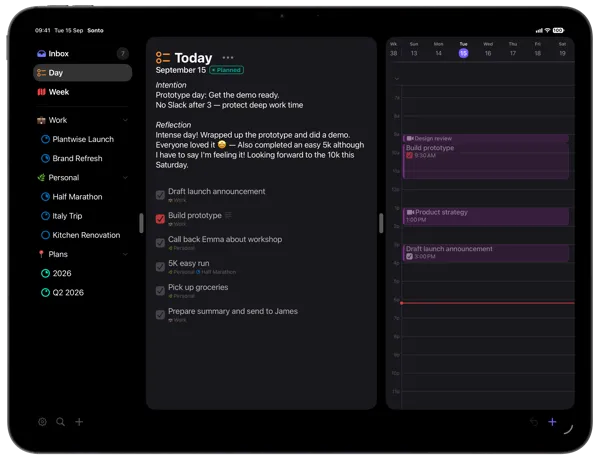Click the current time red indicator line
This screenshot has height=460, width=600.
pyautogui.click(x=488, y=303)
